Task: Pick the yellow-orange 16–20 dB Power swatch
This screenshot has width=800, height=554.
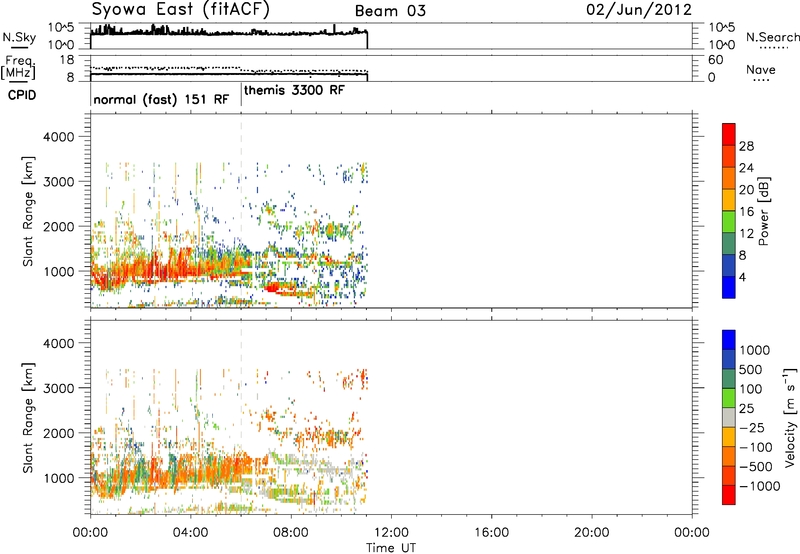Action: click(729, 200)
